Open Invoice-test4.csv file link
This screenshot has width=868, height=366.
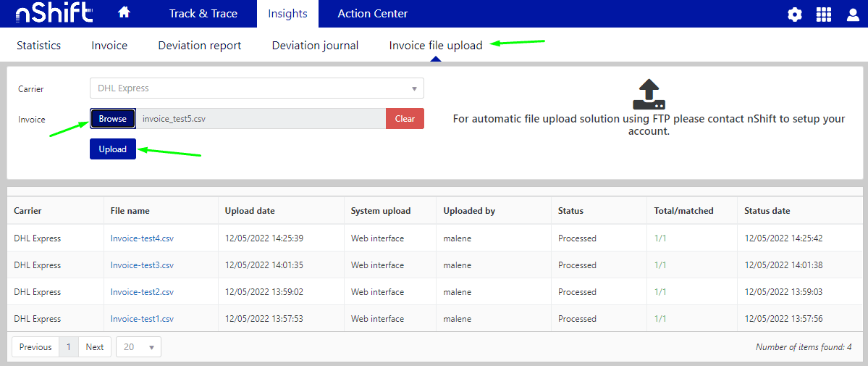point(142,238)
